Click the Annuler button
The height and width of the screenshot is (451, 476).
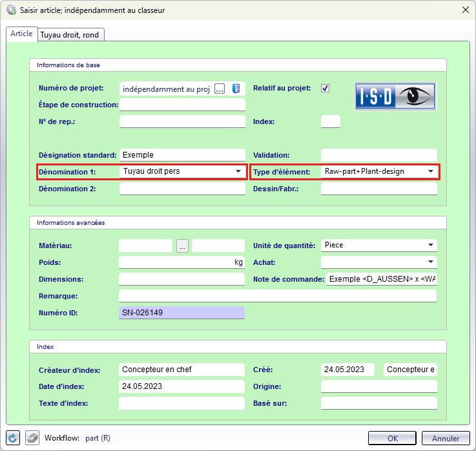[x=446, y=438]
